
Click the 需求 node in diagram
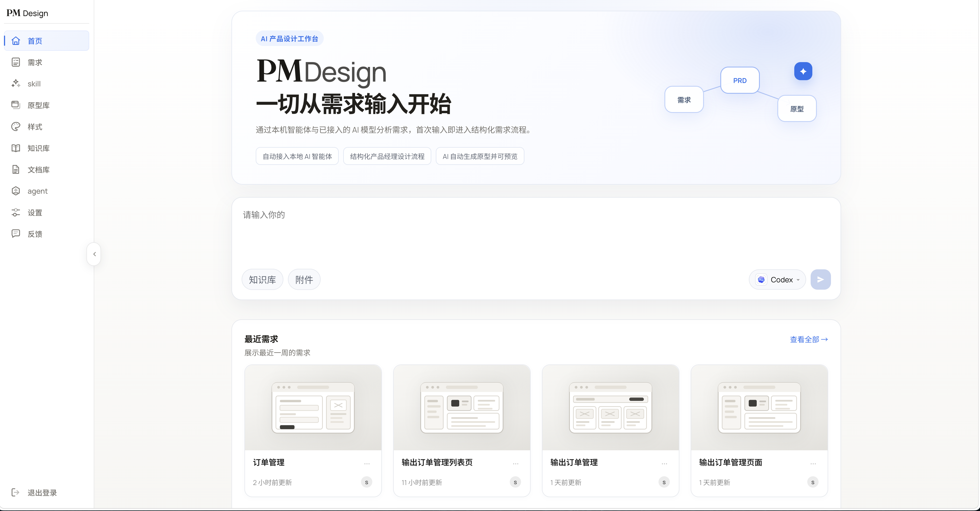pyautogui.click(x=684, y=99)
